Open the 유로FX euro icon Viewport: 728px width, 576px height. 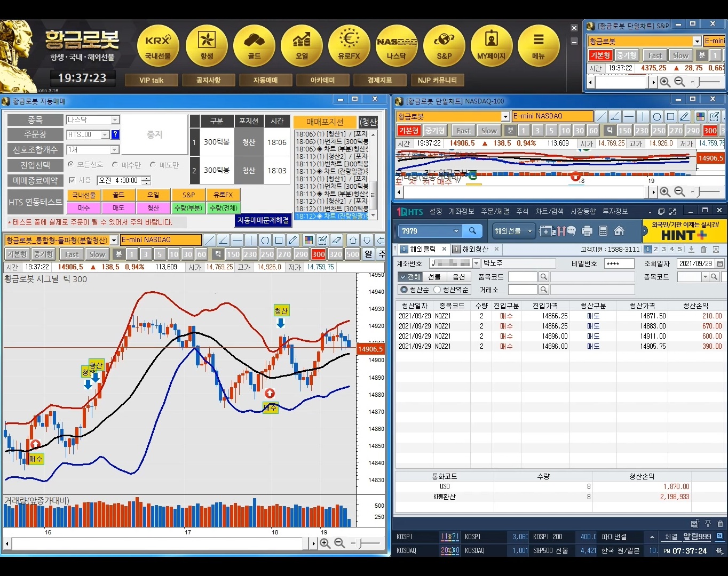coord(349,46)
